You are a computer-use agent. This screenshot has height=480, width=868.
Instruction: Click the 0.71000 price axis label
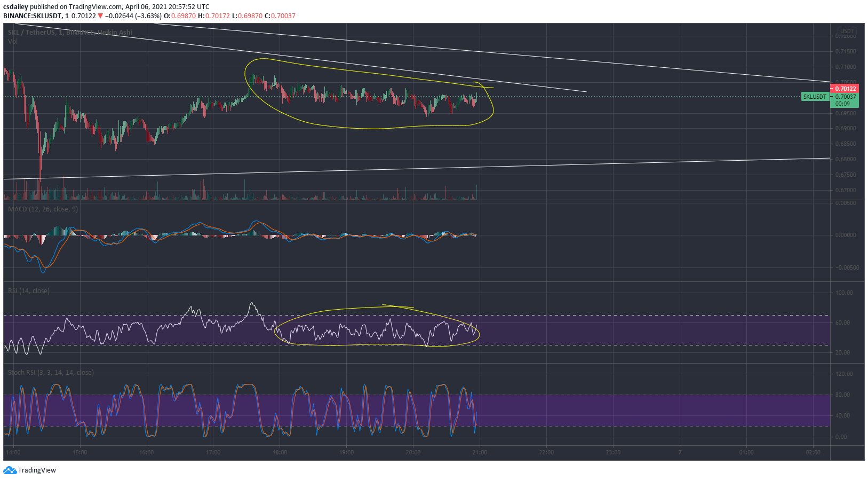click(x=846, y=67)
